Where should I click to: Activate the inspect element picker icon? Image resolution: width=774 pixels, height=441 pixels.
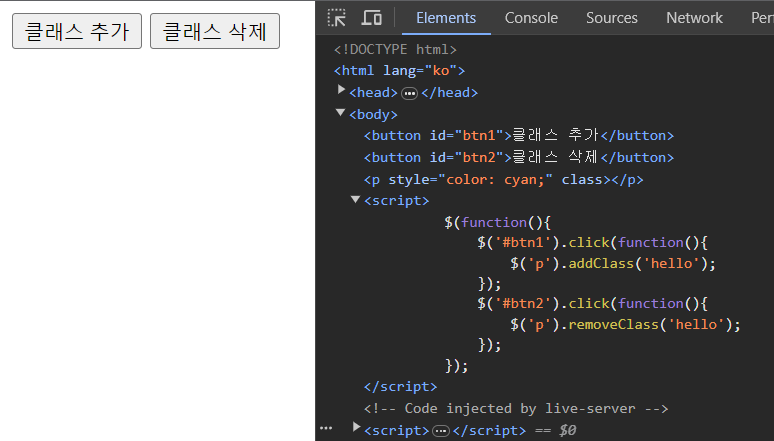point(337,18)
